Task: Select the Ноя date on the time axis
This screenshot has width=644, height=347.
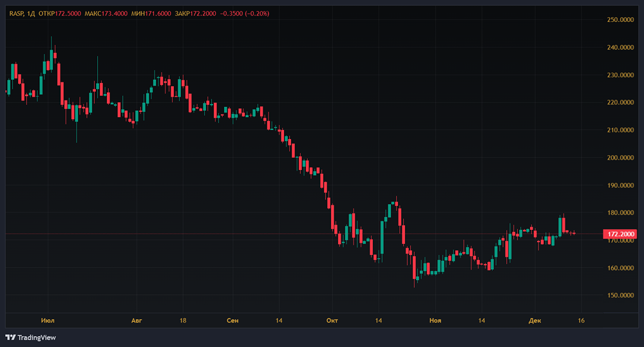Action: tap(435, 321)
